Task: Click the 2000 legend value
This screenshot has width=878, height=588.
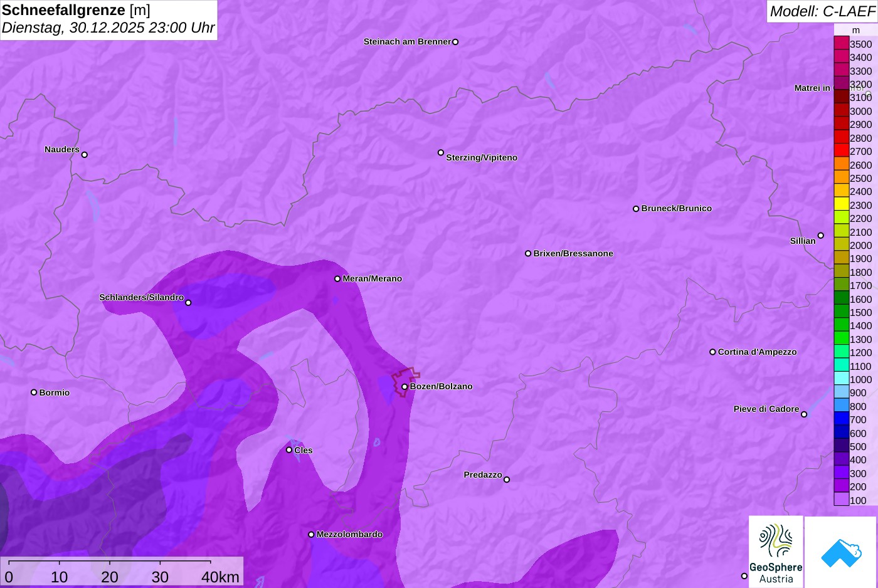Action: (x=861, y=245)
